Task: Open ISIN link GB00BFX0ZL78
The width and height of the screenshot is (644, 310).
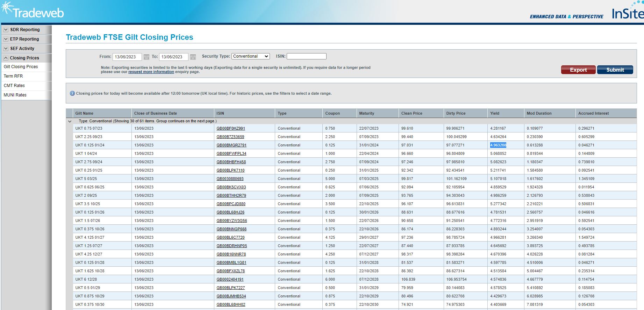Action: coord(231,271)
